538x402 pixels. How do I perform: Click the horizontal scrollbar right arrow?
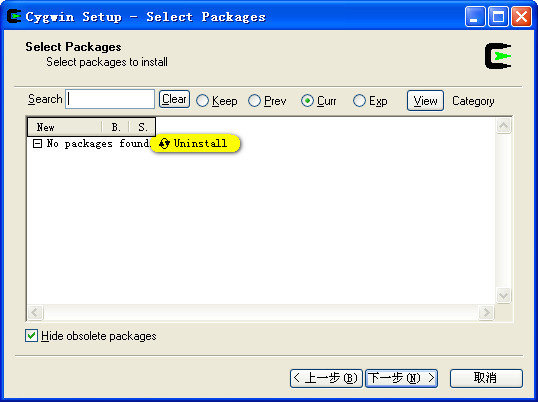click(x=486, y=312)
